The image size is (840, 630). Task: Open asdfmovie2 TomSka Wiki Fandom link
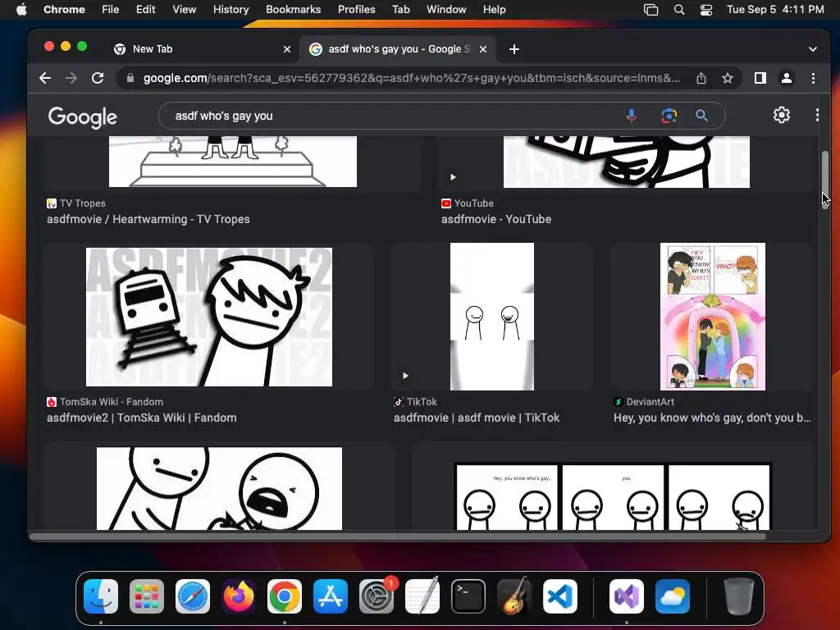click(141, 418)
